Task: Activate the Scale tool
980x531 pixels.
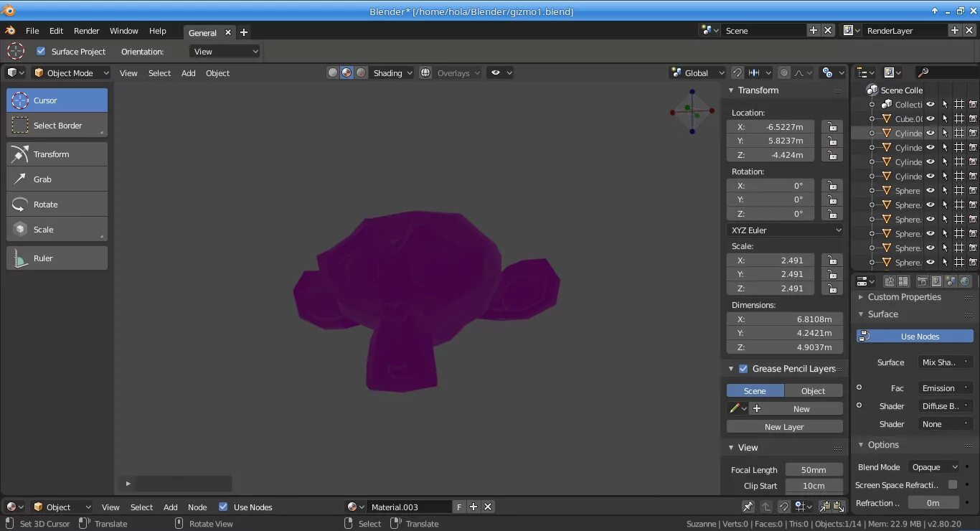Action: coord(57,230)
